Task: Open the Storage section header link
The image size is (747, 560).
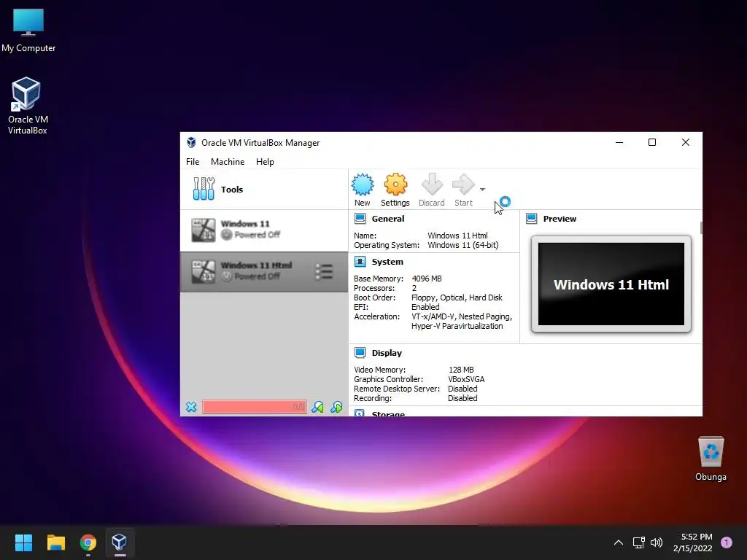Action: click(388, 413)
